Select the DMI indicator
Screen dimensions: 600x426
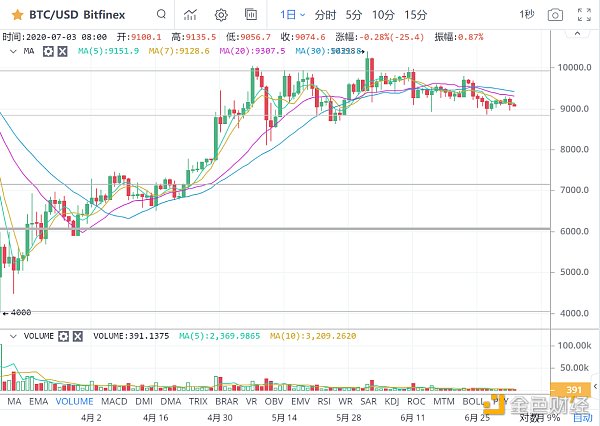point(144,402)
